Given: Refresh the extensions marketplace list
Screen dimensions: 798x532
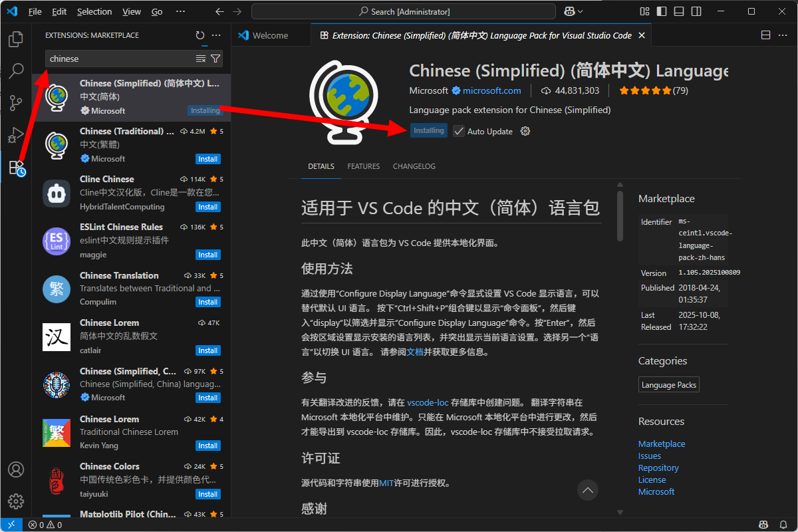Looking at the screenshot, I should [200, 35].
